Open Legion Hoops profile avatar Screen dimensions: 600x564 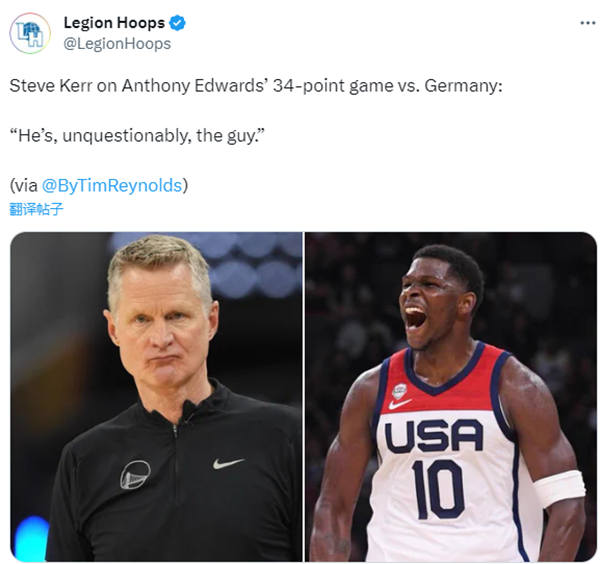tap(30, 33)
